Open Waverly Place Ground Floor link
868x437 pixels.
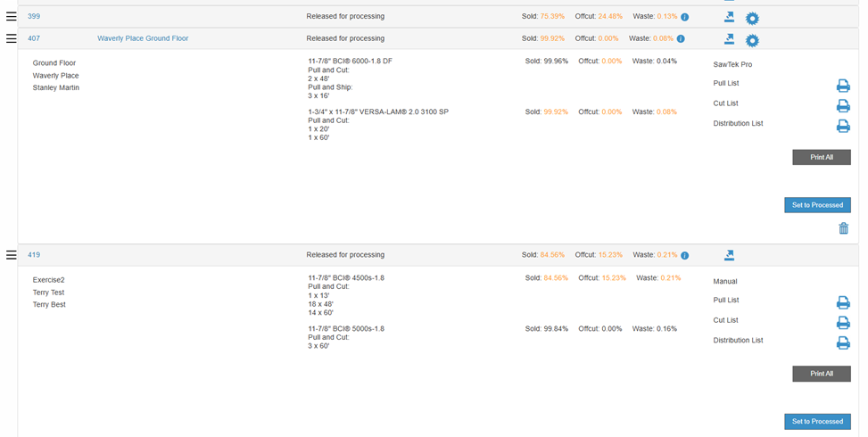[143, 38]
